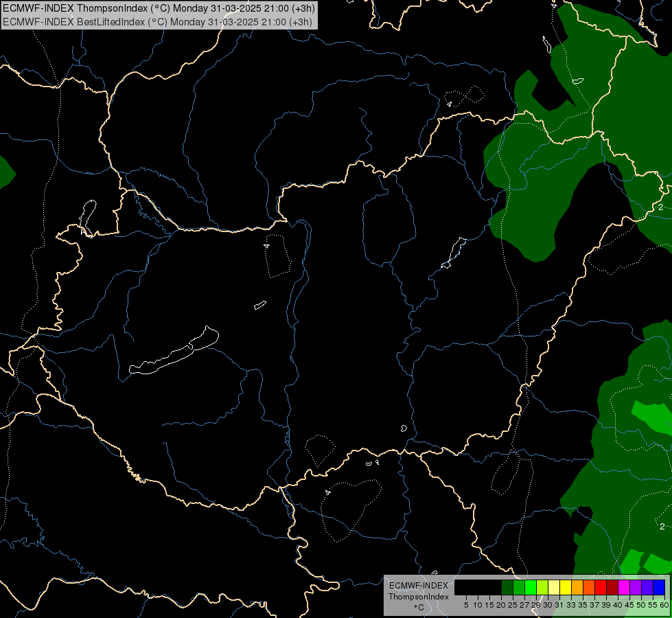672x618 pixels.
Task: Click the BestLiftedIndex header line at top
Action: click(157, 22)
